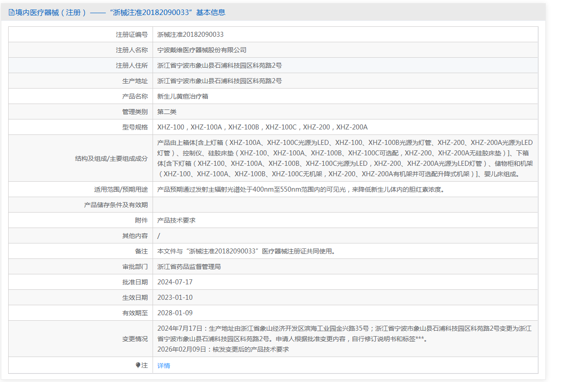Viewport: 588px width, 382px height.
Task: Click the 产品名称 label
Action: coord(135,96)
